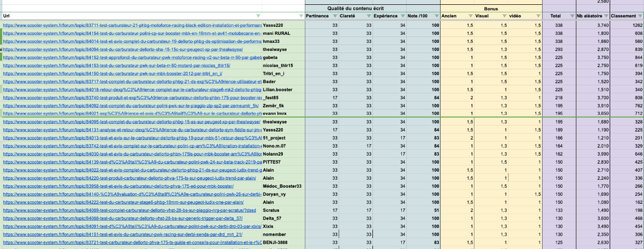Open the Visuel column filter icon
This screenshot has height=249, width=644.
click(x=504, y=16)
